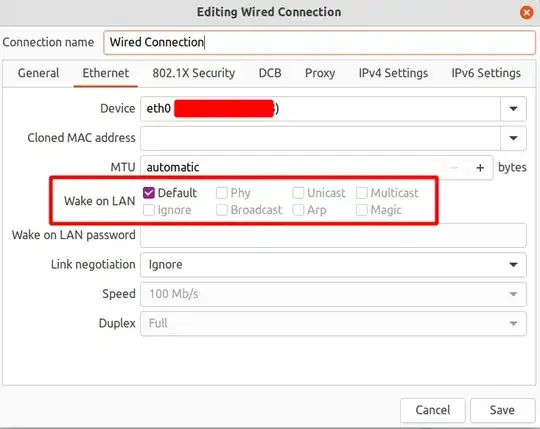This screenshot has width=540, height=429.
Task: Click the Connection name text field
Action: [319, 42]
